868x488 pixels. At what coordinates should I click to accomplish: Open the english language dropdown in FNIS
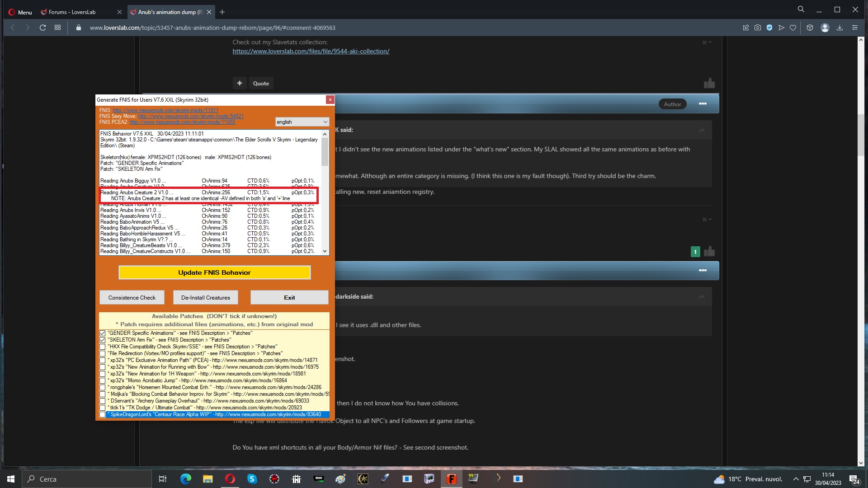[302, 122]
